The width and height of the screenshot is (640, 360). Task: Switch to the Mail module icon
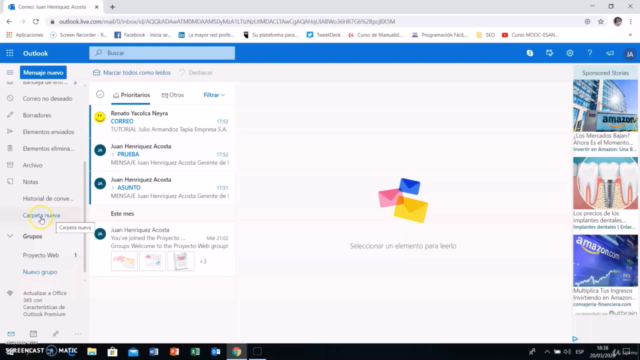[x=11, y=334]
